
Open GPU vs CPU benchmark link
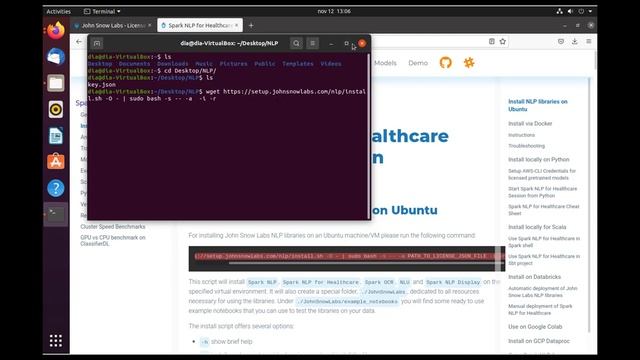click(x=113, y=240)
